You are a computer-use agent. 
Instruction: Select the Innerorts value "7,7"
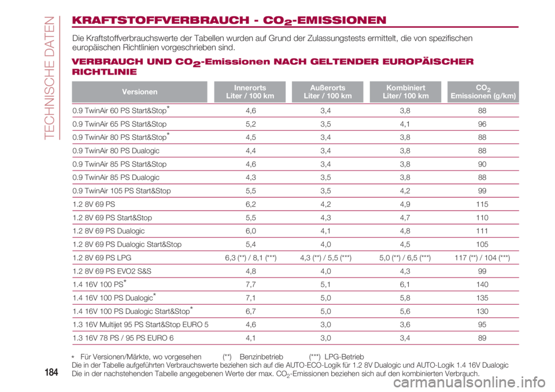(x=250, y=284)
